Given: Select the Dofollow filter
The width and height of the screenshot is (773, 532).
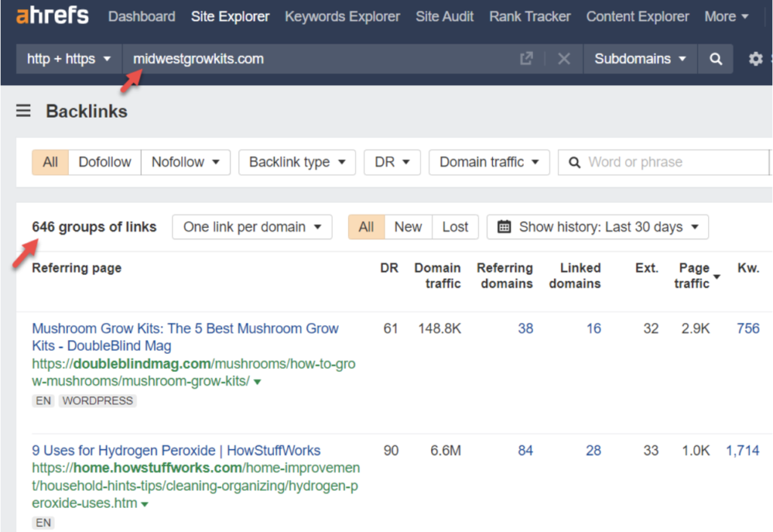Looking at the screenshot, I should [x=104, y=162].
